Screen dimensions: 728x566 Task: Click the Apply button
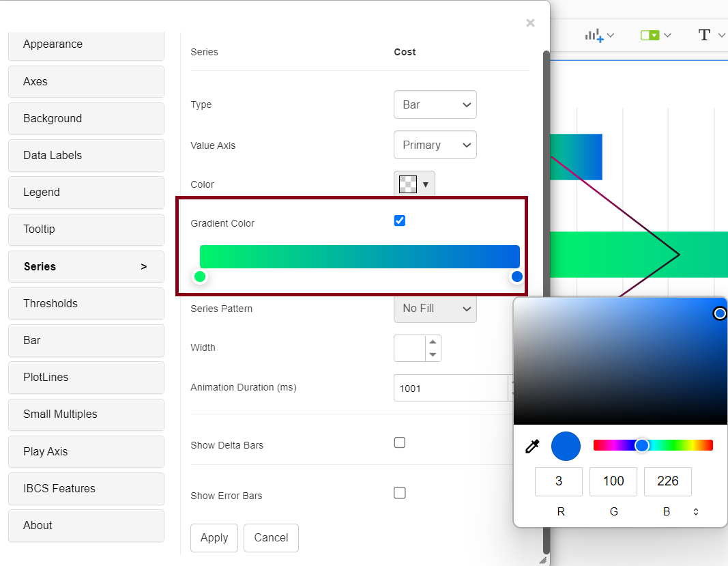coord(214,538)
